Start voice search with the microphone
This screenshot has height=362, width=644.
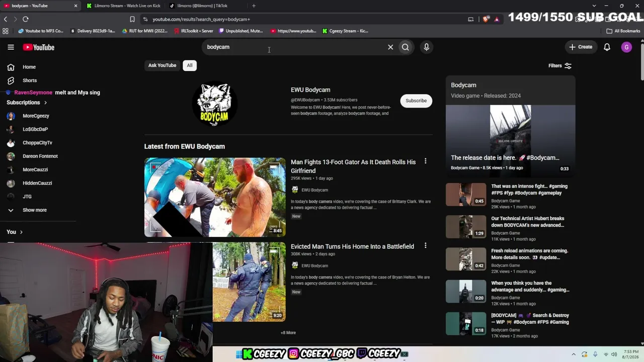click(427, 47)
